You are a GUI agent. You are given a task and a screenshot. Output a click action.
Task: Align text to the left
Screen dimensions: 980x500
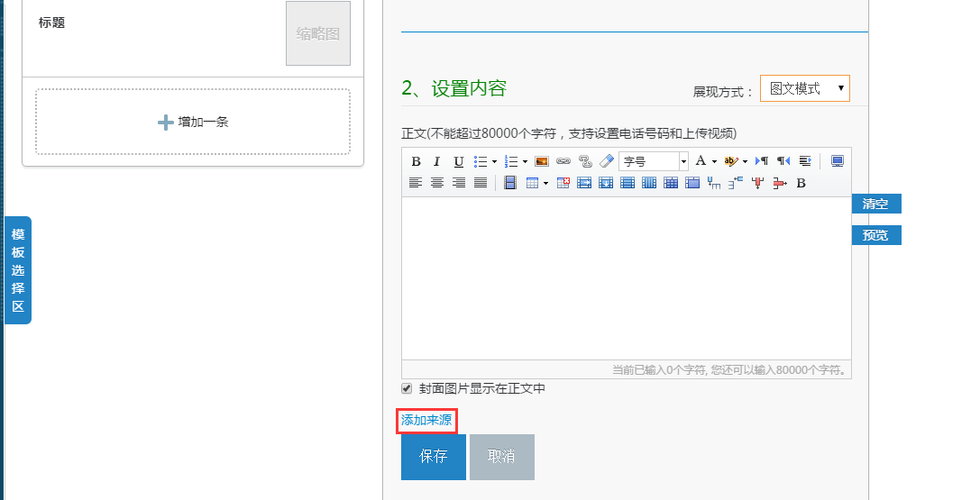tap(416, 183)
